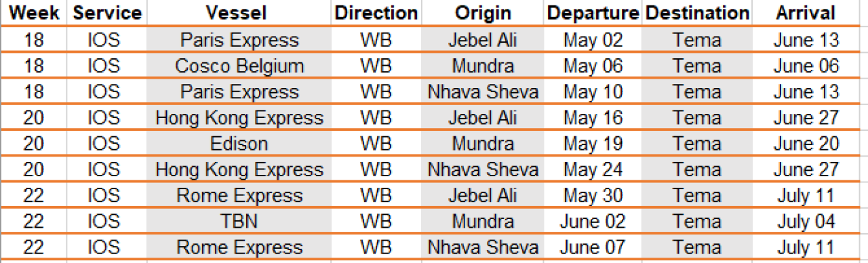Select the Edison vessel cell
The height and width of the screenshot is (263, 868).
click(x=239, y=144)
